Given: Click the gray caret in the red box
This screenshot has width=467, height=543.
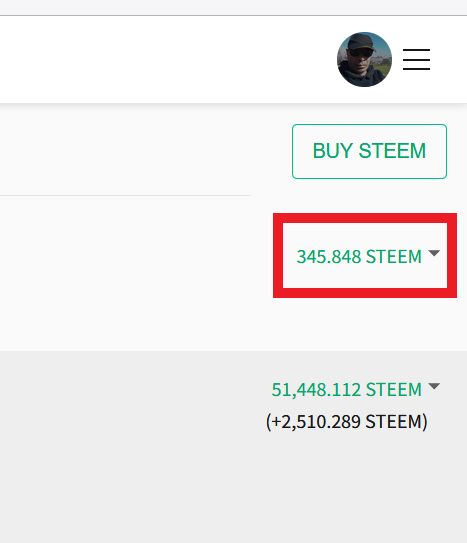Looking at the screenshot, I should click(x=434, y=253).
